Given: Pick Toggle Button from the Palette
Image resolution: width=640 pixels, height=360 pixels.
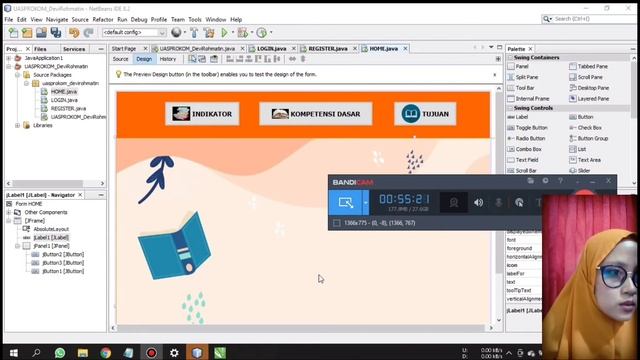Looking at the screenshot, I should coord(531,128).
